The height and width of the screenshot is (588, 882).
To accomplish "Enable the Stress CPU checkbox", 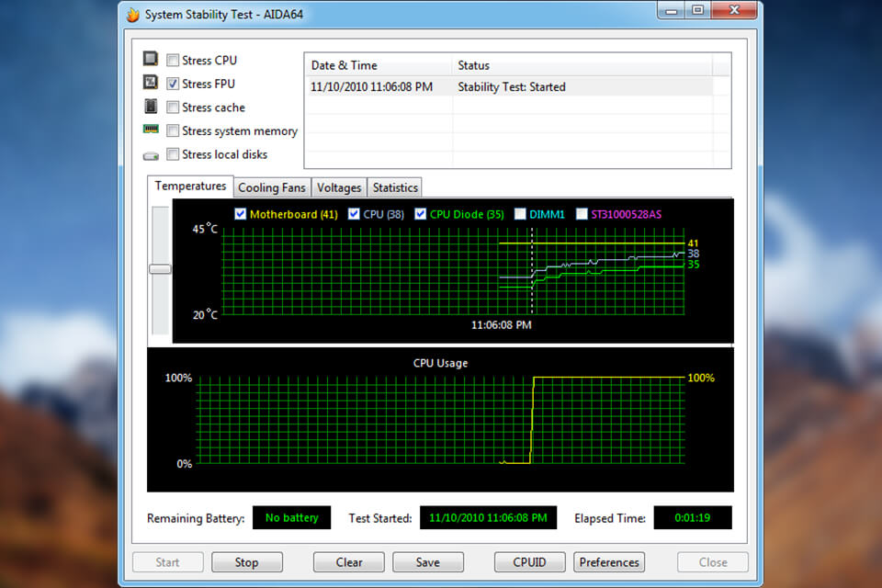I will coord(173,59).
